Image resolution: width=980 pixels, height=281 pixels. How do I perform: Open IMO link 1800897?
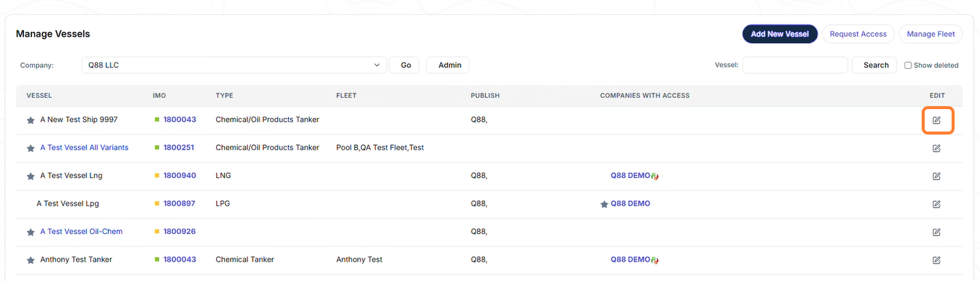pos(179,204)
